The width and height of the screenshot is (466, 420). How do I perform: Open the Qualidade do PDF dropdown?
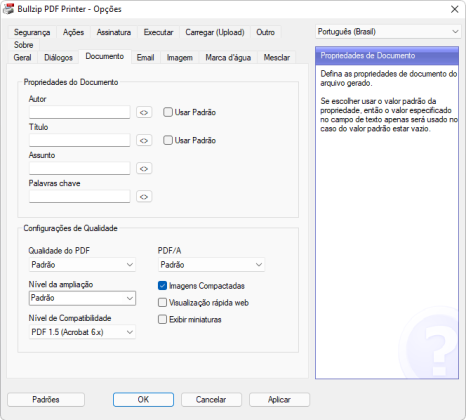[82, 265]
